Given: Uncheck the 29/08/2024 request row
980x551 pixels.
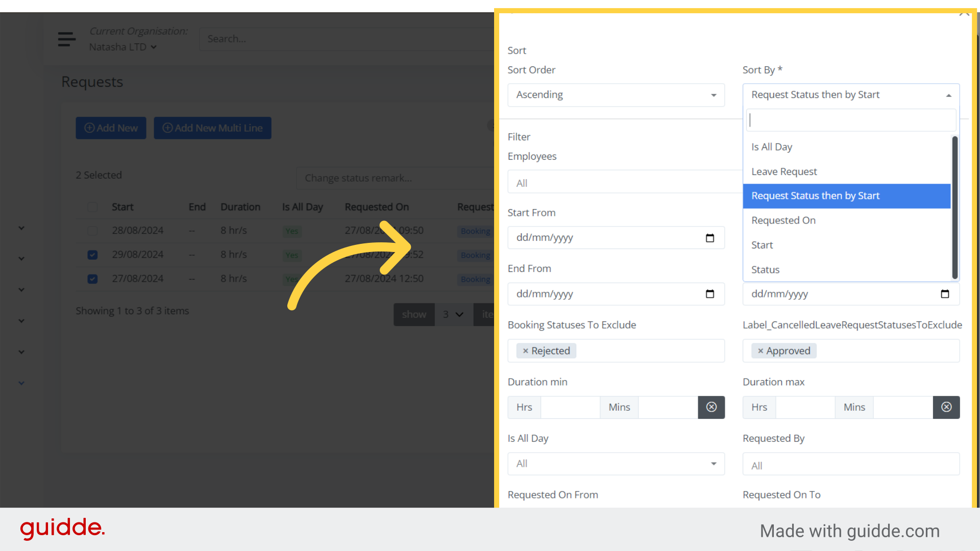Looking at the screenshot, I should (92, 255).
